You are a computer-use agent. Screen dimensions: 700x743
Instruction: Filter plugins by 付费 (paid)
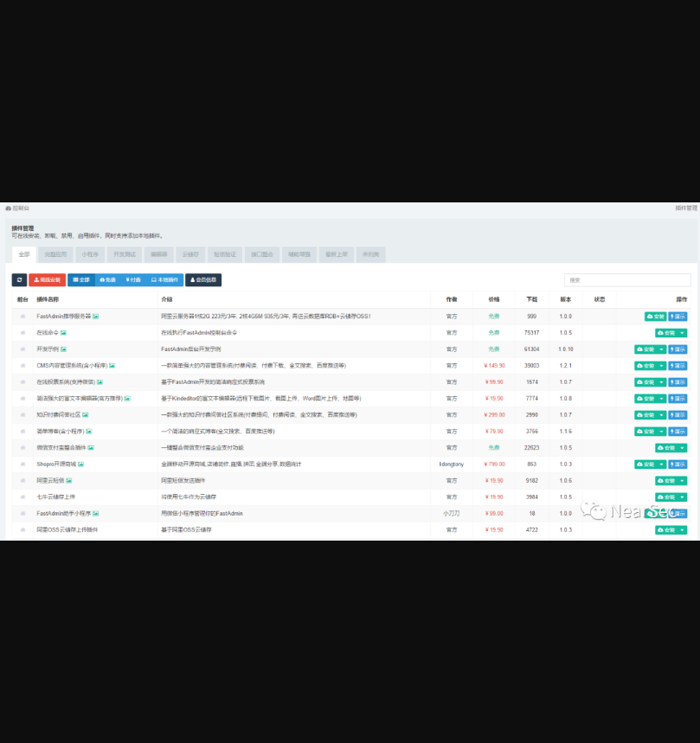pos(132,280)
